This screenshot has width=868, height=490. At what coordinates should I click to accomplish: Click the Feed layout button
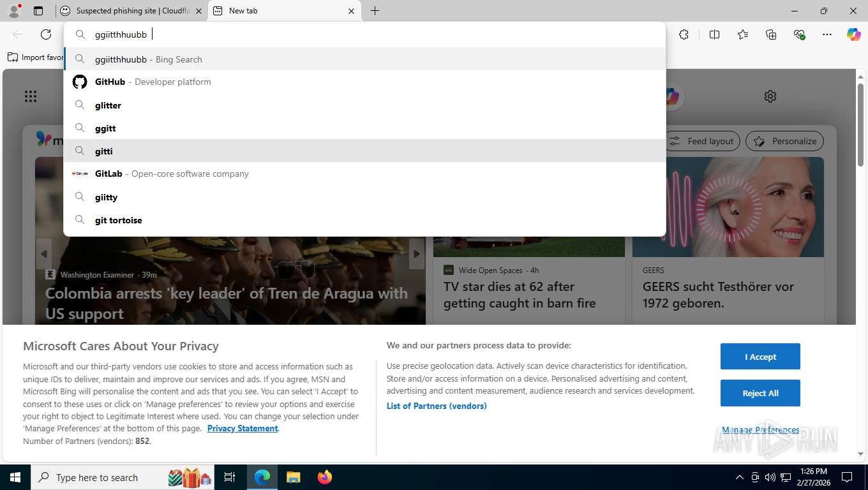click(x=703, y=141)
